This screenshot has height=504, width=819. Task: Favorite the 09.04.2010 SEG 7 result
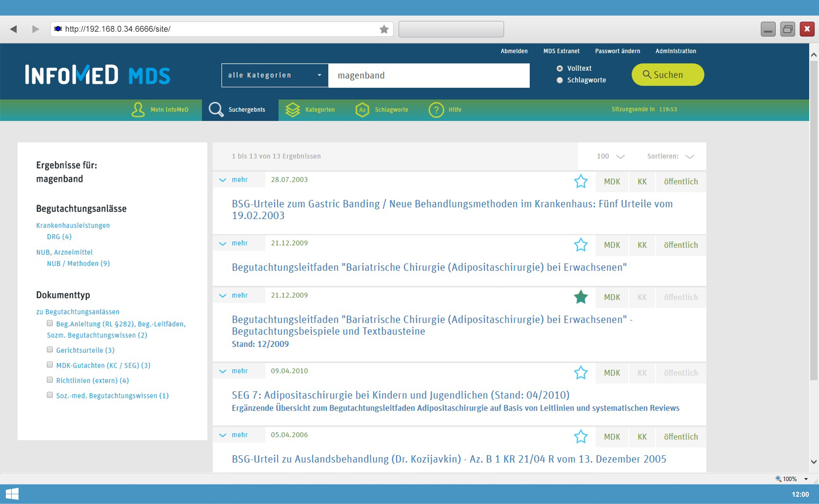[x=581, y=372]
